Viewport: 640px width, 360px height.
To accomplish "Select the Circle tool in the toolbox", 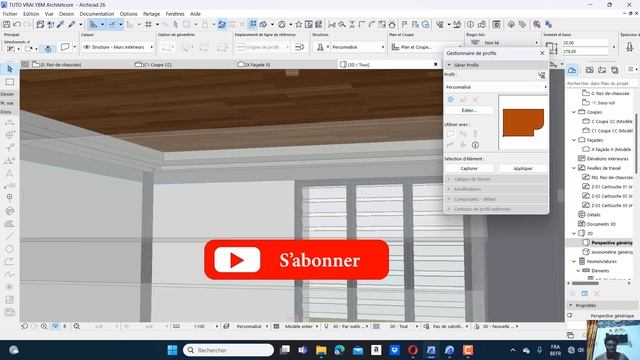I will (x=9, y=249).
